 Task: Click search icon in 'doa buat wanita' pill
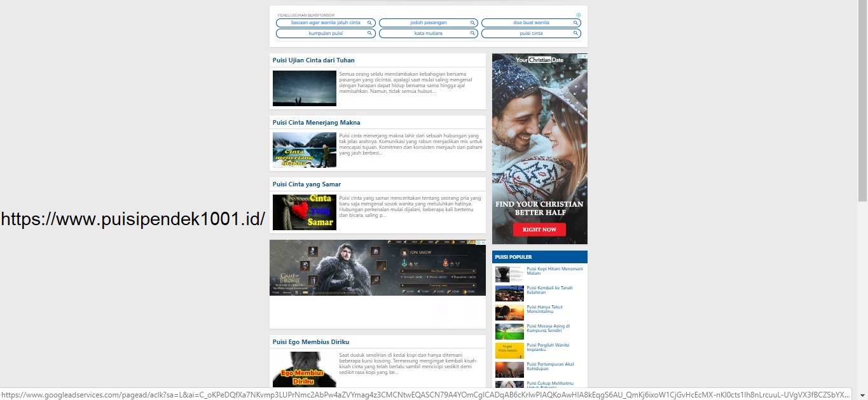[x=575, y=23]
